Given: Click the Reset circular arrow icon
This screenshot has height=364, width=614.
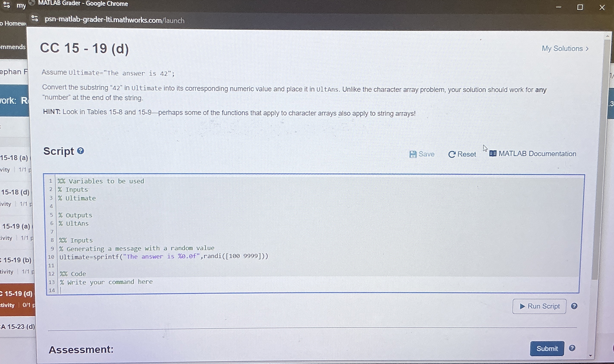Looking at the screenshot, I should coord(452,154).
